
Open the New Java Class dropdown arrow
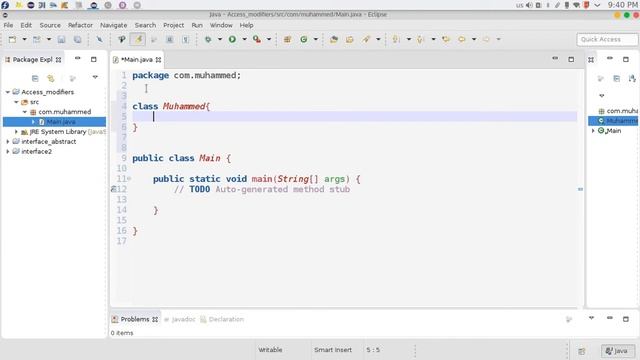tap(316, 39)
